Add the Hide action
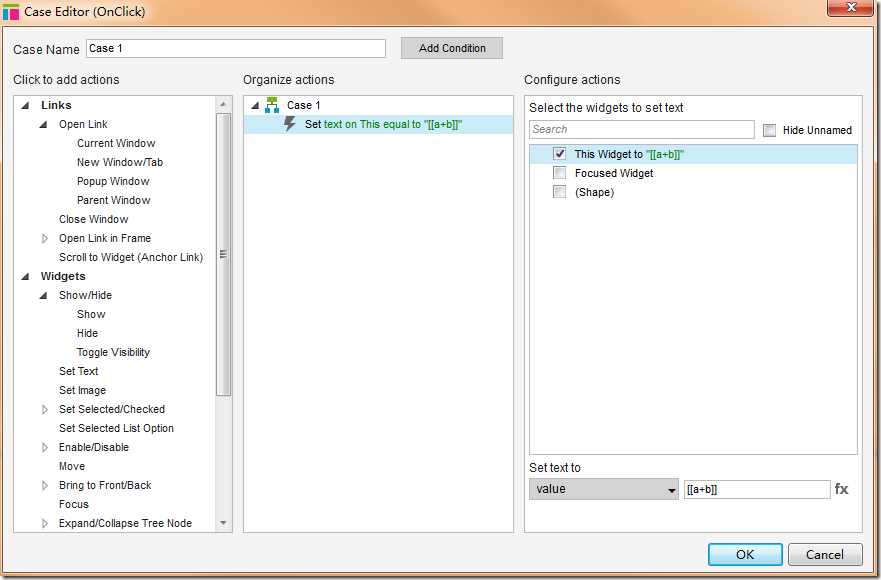This screenshot has height=580, width=881. pyautogui.click(x=87, y=333)
